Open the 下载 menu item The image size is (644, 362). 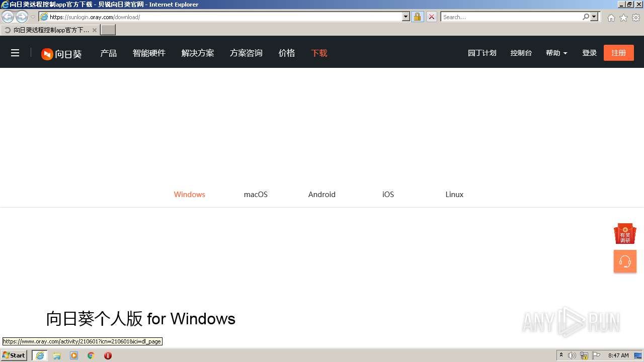(x=319, y=53)
